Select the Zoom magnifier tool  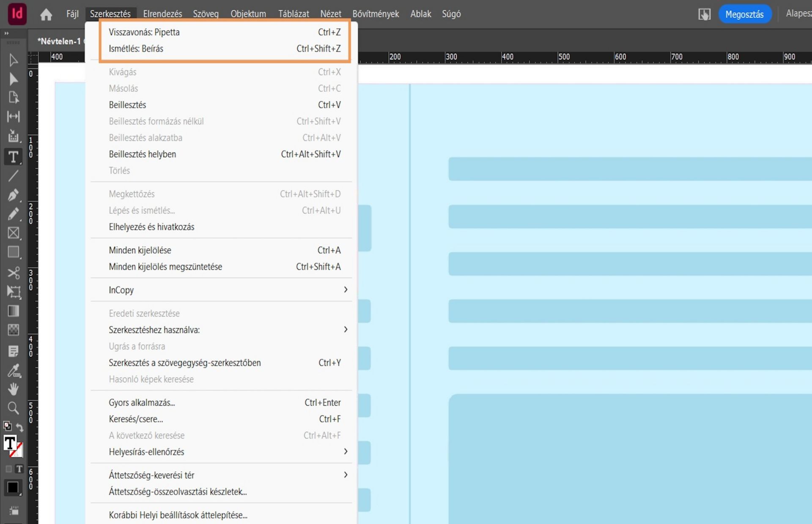pyautogui.click(x=13, y=408)
